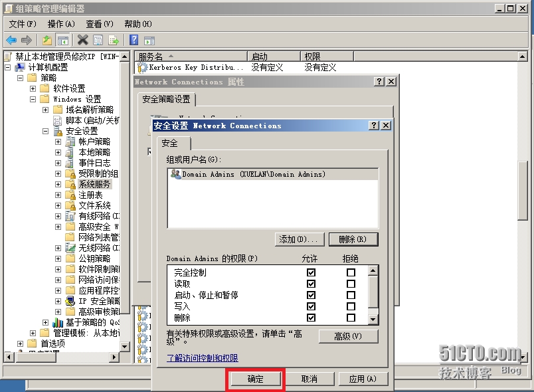
Task: Click the Kerberos Key Distribution service gear icon
Action: coord(142,67)
